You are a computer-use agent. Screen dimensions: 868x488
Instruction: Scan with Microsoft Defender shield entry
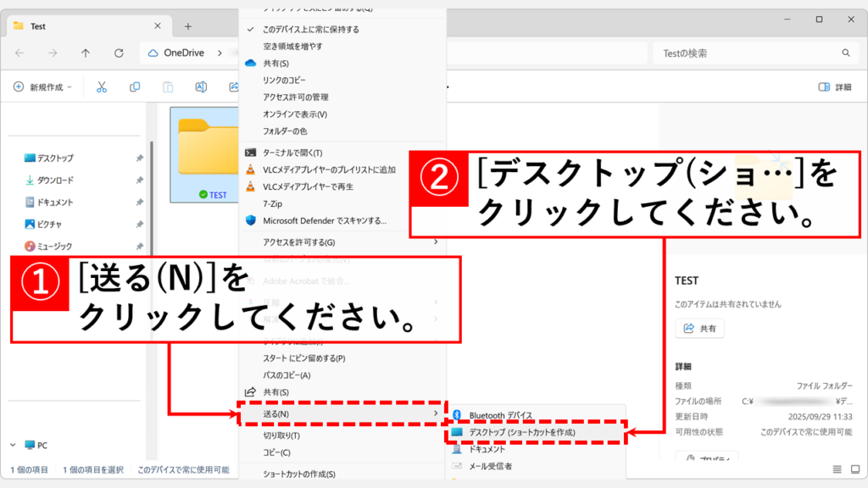click(x=324, y=220)
